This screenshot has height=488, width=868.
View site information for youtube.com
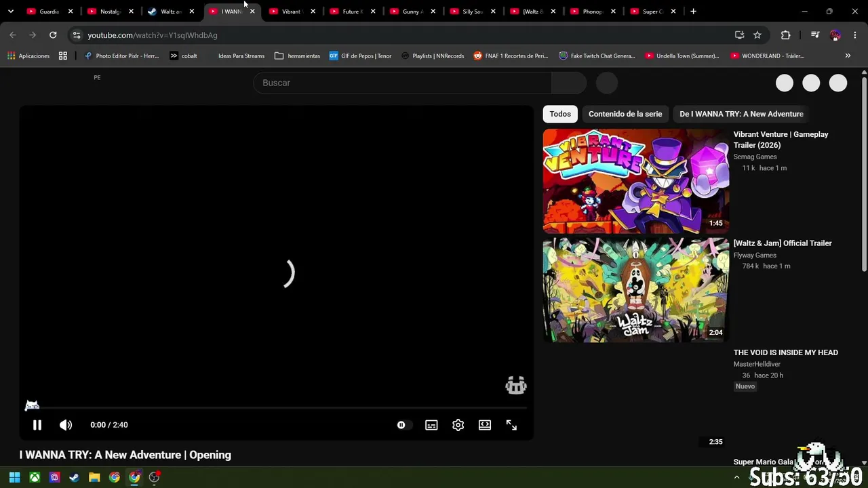tap(76, 35)
